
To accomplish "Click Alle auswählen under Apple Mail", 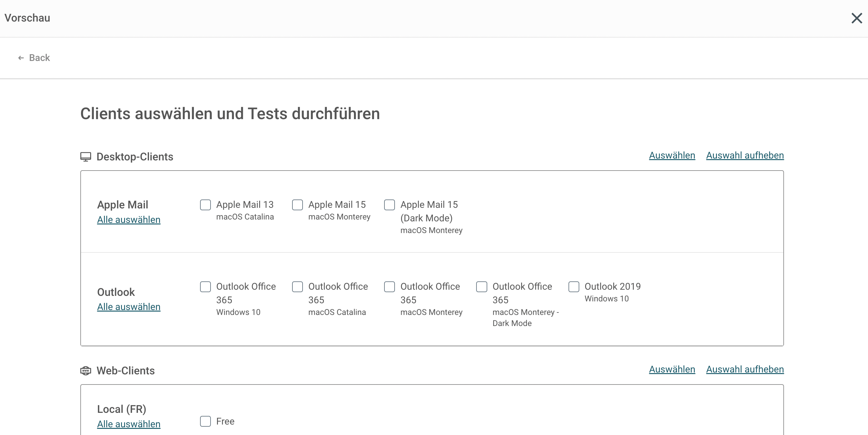I will point(129,220).
